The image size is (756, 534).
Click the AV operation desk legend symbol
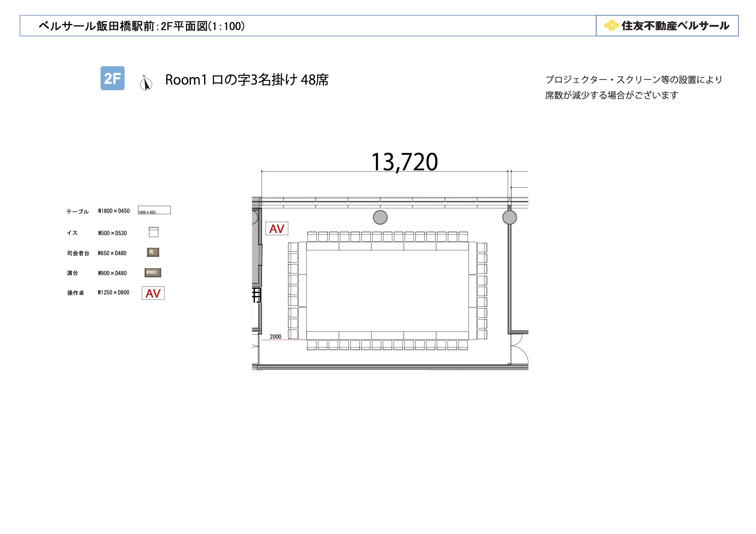click(x=153, y=293)
